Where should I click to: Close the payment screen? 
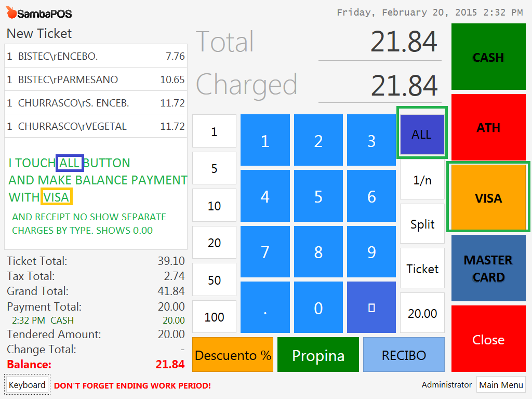pos(488,339)
